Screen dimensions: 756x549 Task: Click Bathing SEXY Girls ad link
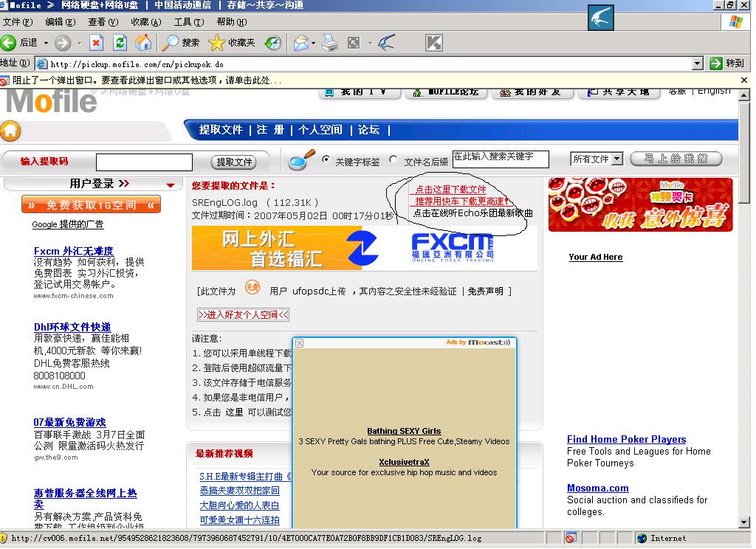tap(404, 432)
